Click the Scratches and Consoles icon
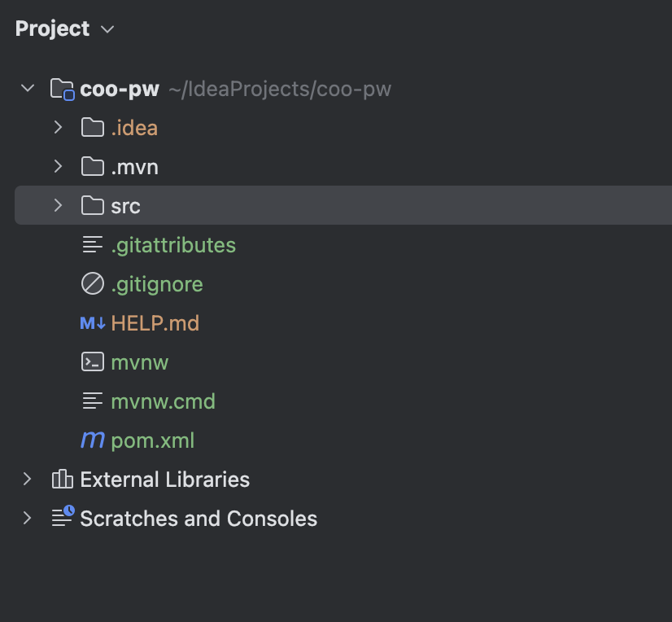 click(63, 518)
